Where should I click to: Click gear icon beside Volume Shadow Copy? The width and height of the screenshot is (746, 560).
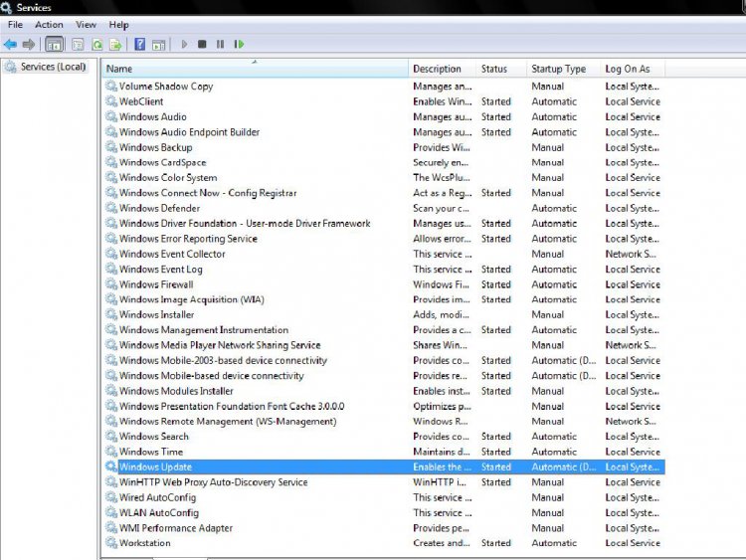pos(111,86)
